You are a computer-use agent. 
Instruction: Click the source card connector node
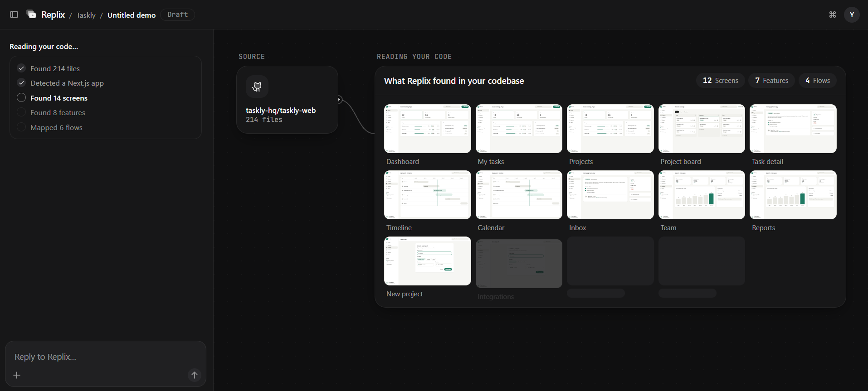pyautogui.click(x=339, y=100)
